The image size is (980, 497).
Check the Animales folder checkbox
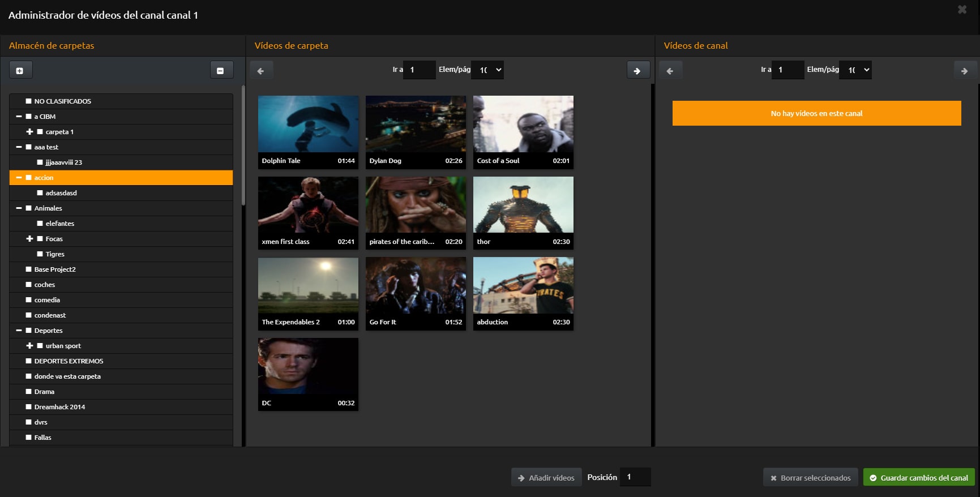28,208
